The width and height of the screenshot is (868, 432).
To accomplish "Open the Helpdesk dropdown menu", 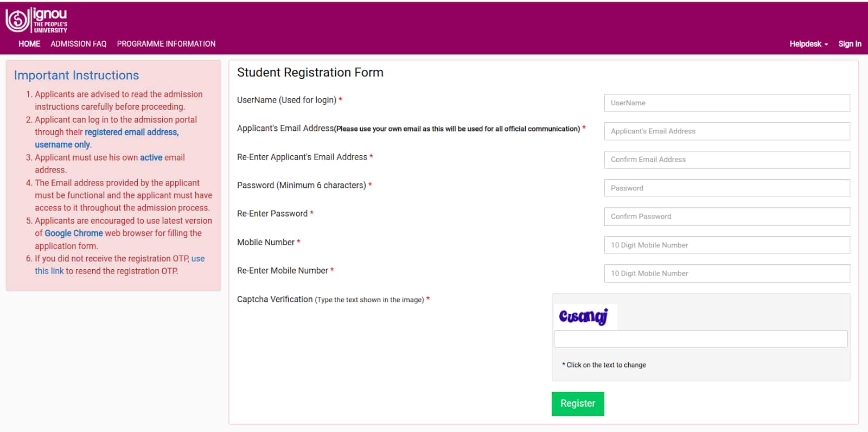I will click(807, 44).
